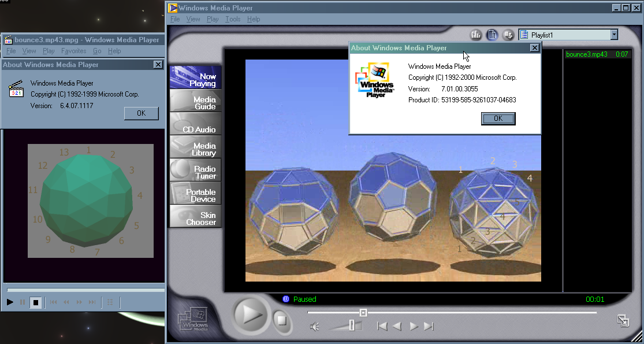The image size is (644, 344).
Task: Switch to compact mode icon
Action: click(623, 320)
